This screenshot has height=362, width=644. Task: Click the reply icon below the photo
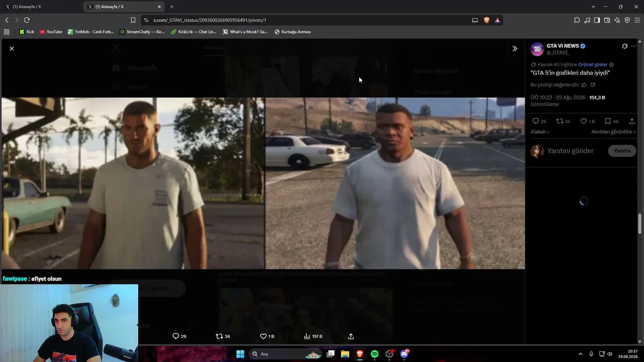point(176,336)
